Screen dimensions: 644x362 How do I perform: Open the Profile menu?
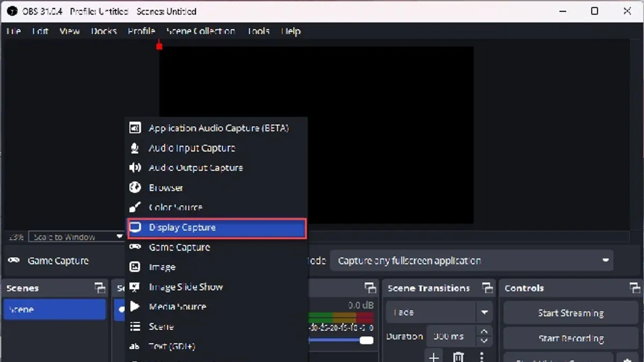(x=141, y=31)
